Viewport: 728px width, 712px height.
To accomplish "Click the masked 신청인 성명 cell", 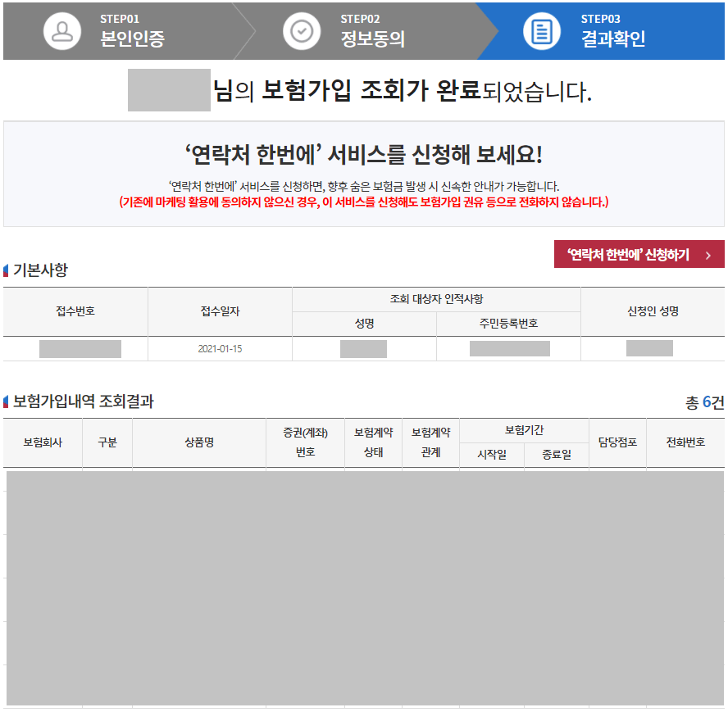I will [x=650, y=347].
